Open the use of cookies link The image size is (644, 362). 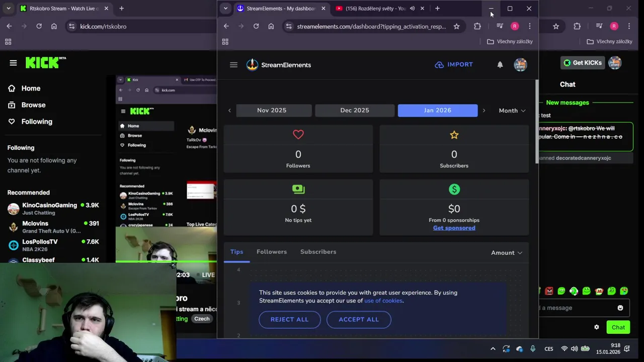[383, 301]
